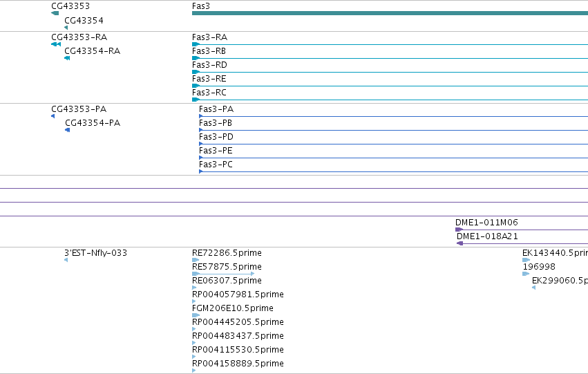This screenshot has width=588, height=374.
Task: Click the Fas3-RB transcript start glyph
Action: 196,58
